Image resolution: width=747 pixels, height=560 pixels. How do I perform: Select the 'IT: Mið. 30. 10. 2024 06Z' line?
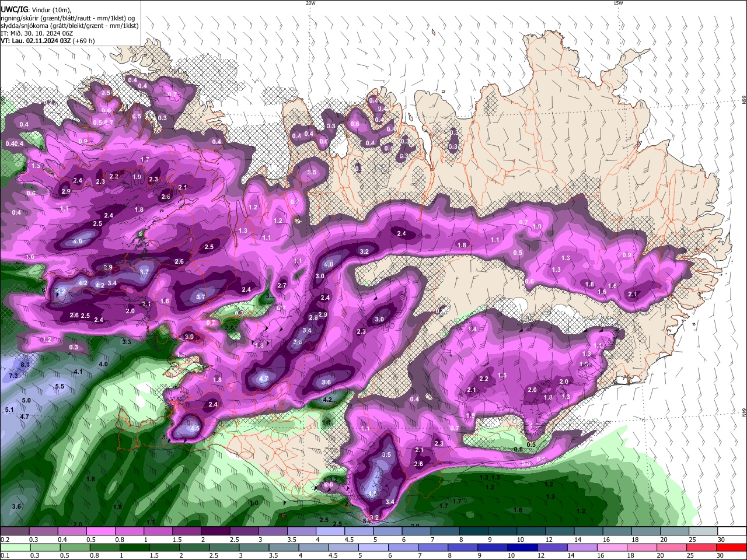[37, 33]
